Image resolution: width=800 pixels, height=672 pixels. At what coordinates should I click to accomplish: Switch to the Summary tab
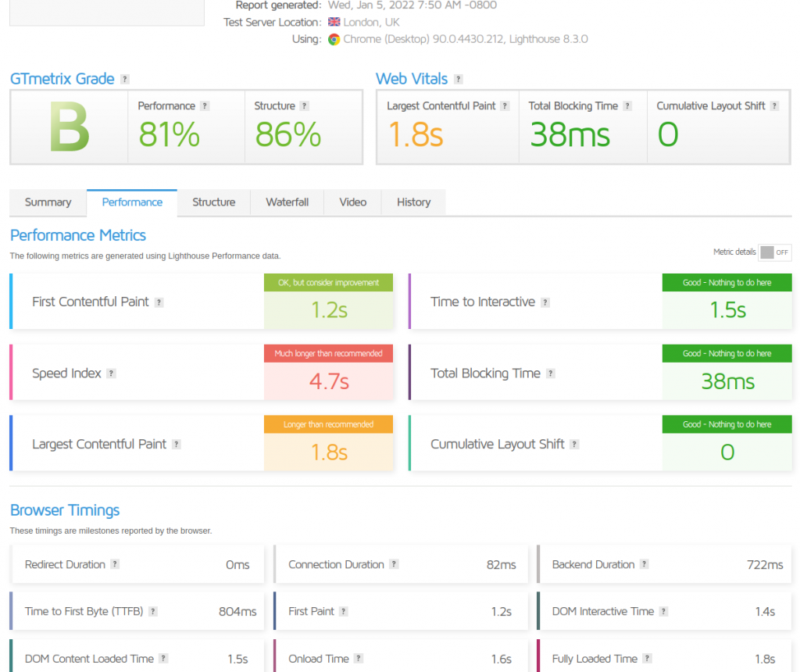48,202
